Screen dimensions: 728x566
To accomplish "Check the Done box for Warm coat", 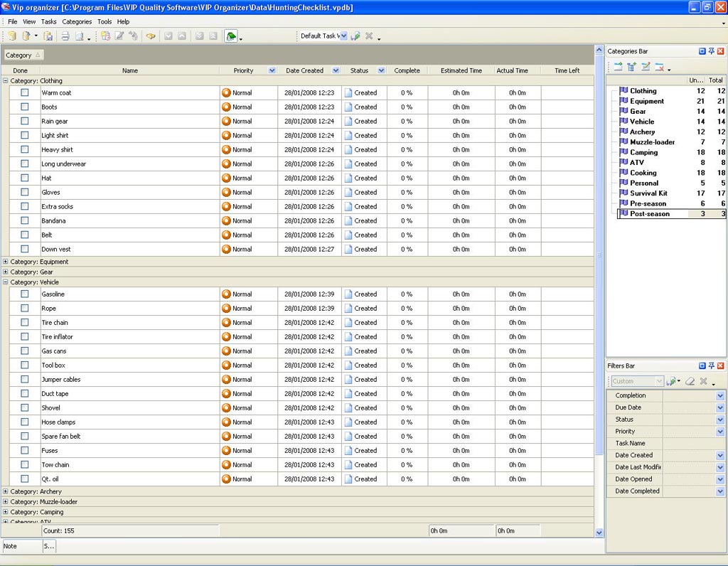I will point(25,92).
